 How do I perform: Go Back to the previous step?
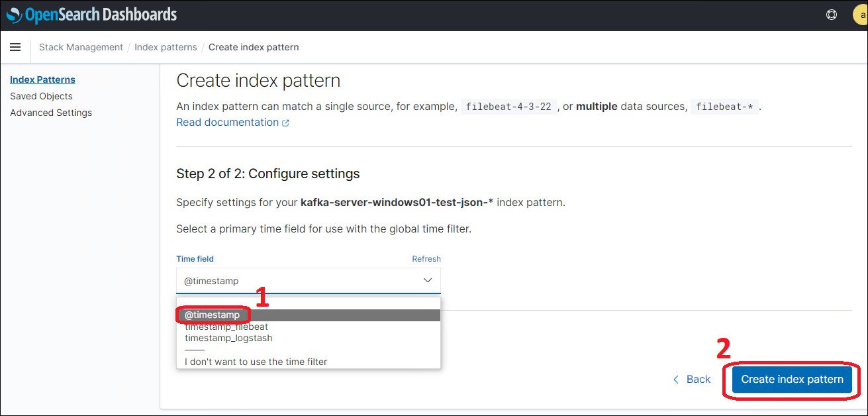[x=698, y=380]
